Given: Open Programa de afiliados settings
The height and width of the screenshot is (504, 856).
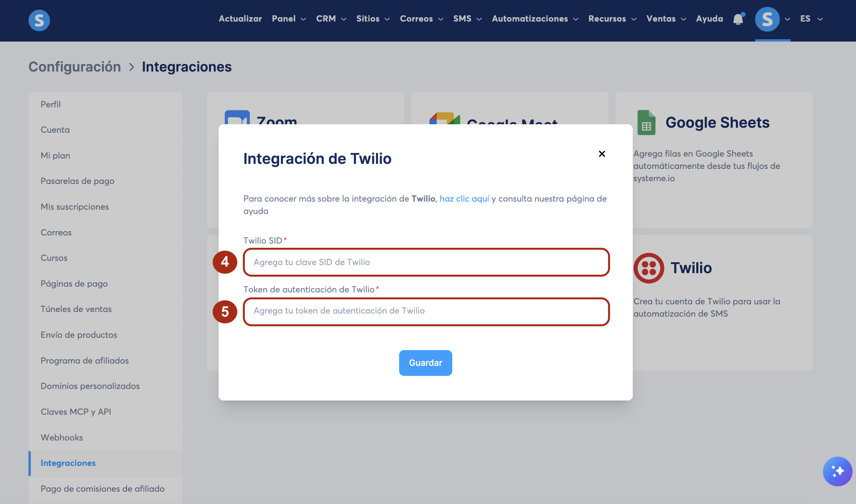Looking at the screenshot, I should point(105,361).
